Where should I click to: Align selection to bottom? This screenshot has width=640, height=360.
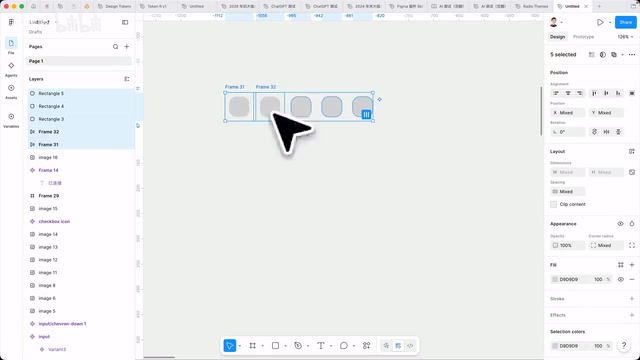[x=618, y=93]
